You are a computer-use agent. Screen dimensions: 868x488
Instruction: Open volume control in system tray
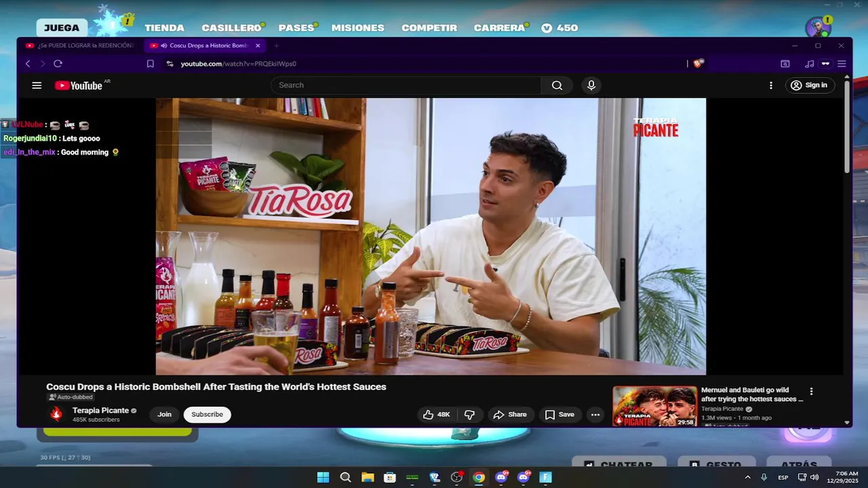point(814,477)
